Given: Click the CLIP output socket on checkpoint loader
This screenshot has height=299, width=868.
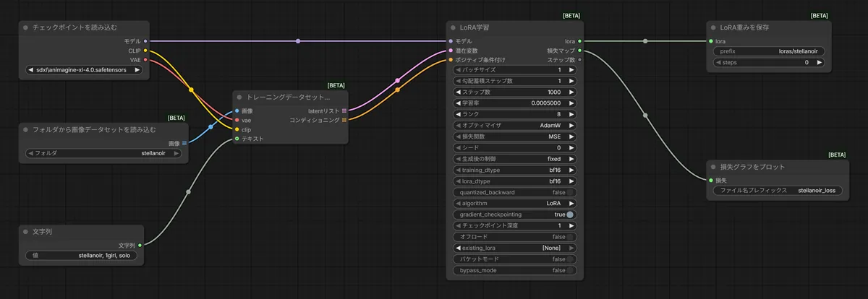Looking at the screenshot, I should point(145,51).
